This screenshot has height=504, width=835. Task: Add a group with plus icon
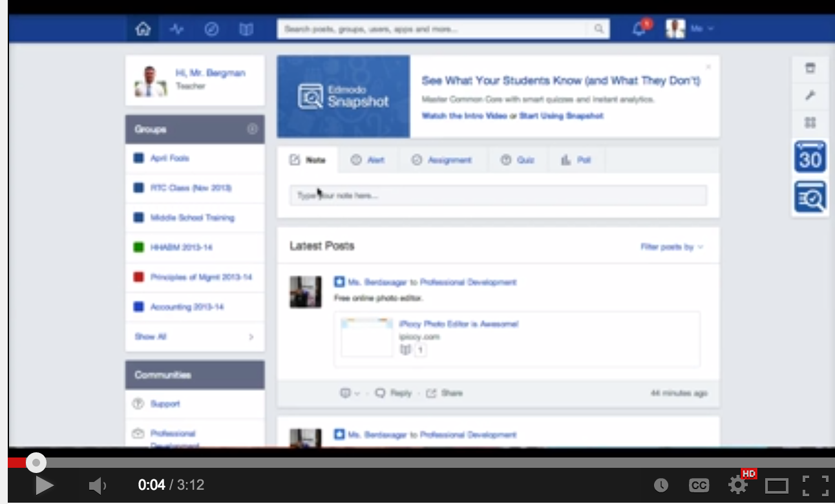pos(252,129)
